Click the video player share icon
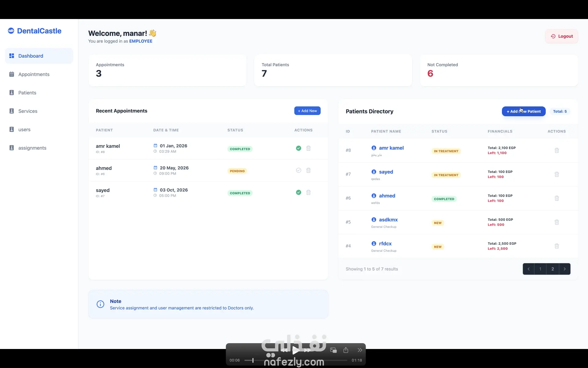The width and height of the screenshot is (588, 368). click(346, 350)
